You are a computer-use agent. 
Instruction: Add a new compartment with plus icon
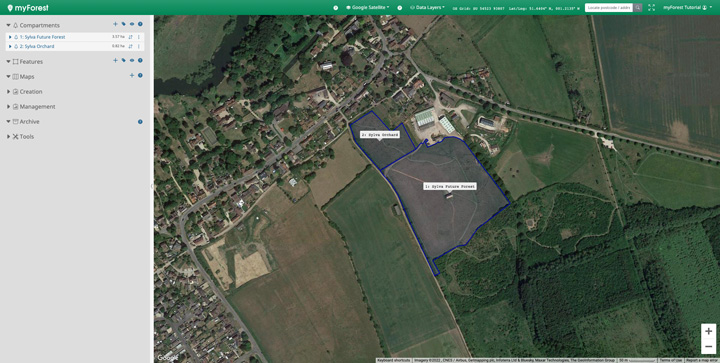pos(115,24)
